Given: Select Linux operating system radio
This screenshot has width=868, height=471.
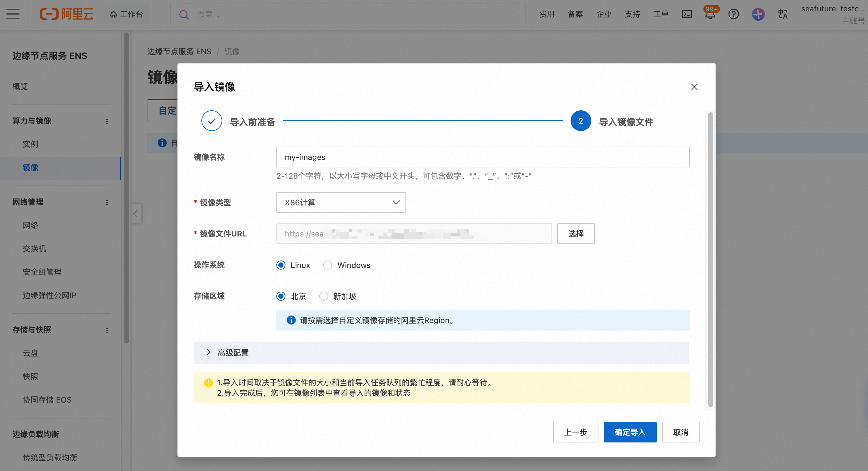Looking at the screenshot, I should (281, 265).
